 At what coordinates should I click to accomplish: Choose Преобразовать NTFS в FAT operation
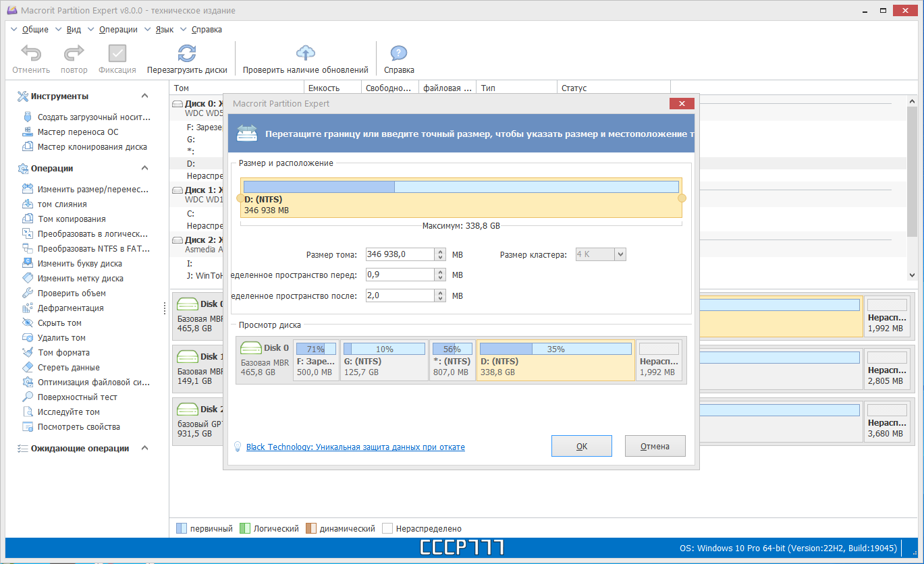[86, 249]
